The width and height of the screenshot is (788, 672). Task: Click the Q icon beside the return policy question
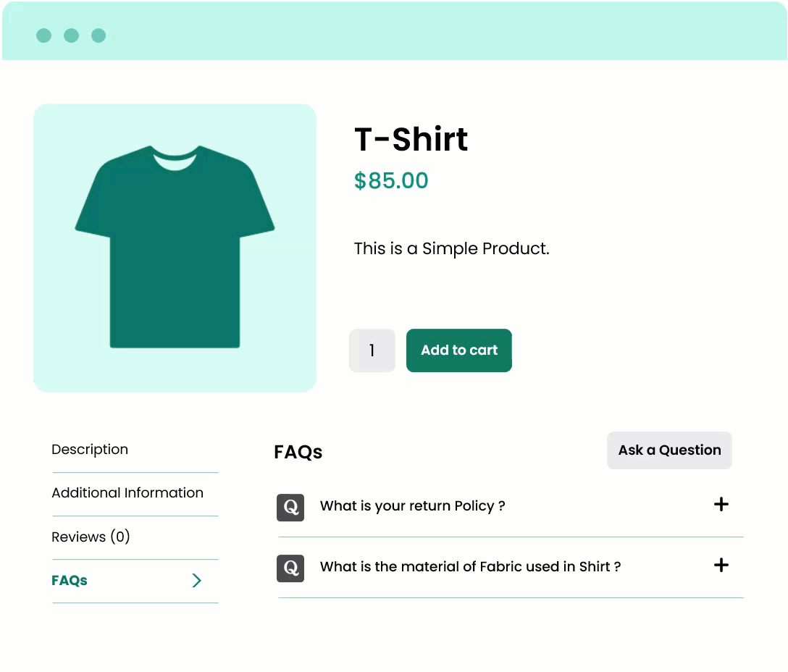(x=290, y=508)
